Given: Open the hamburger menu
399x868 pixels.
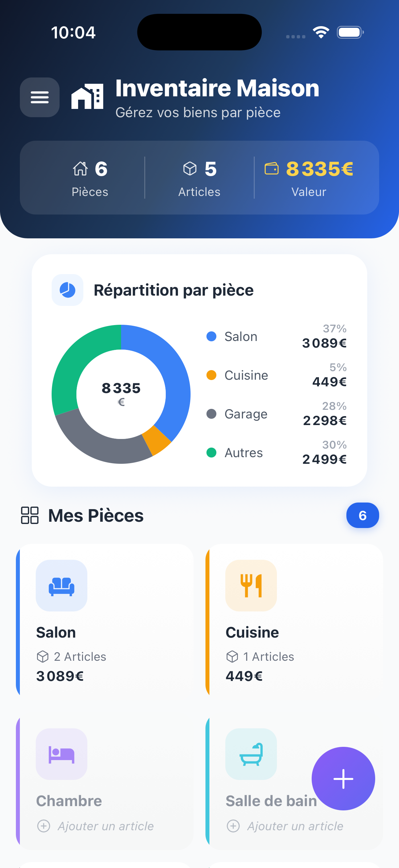Looking at the screenshot, I should [x=40, y=97].
